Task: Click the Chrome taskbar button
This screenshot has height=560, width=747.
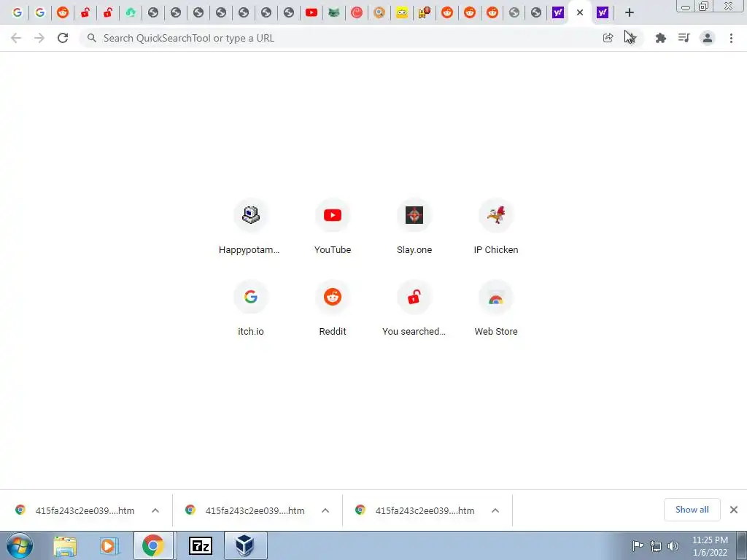Action: 153,545
